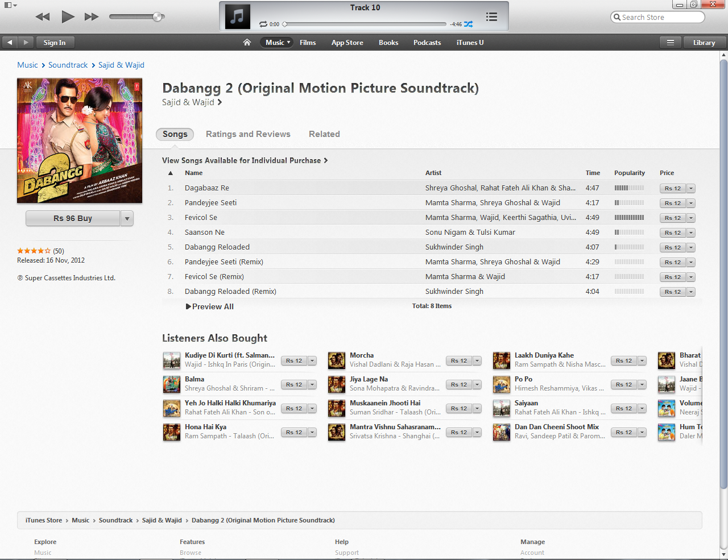Switch to Ratings and Reviews tab

coord(248,134)
